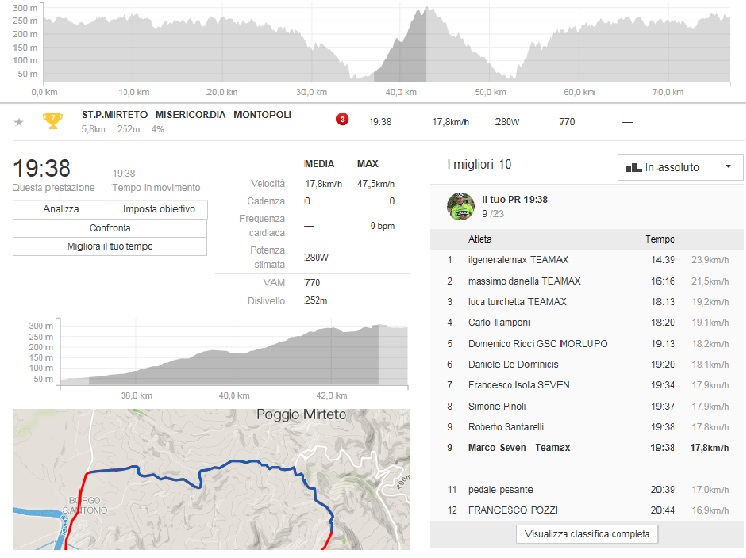Click the leaderboard bar chart icon

pyautogui.click(x=632, y=167)
